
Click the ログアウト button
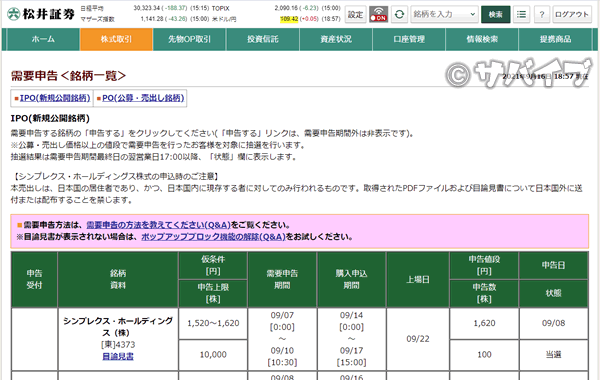coord(572,14)
